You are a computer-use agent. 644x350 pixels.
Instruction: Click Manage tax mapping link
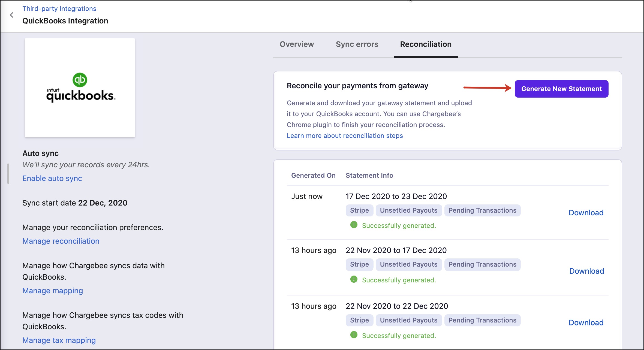59,340
